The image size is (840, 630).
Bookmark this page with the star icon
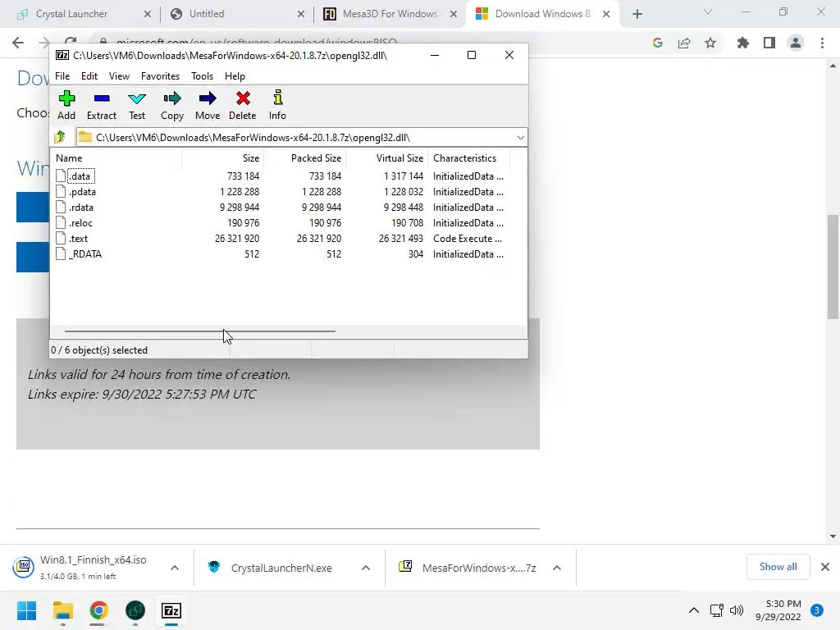pyautogui.click(x=710, y=43)
